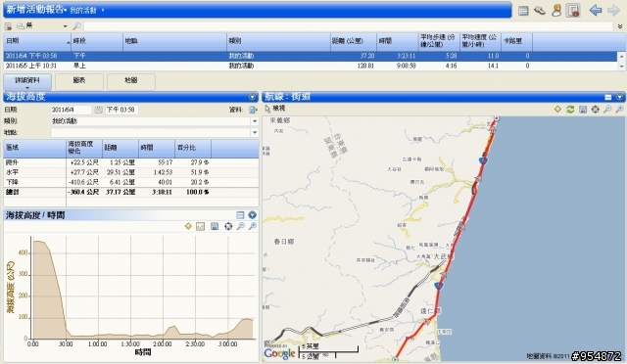Switch to the 詳細資料 details tab
Screen dimensions: 627x364
coord(27,81)
